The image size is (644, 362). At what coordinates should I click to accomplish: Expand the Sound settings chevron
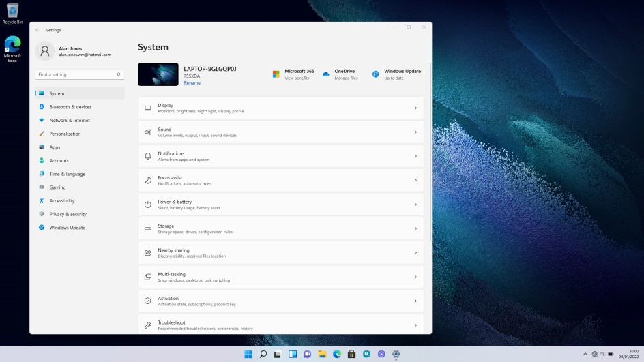point(415,132)
